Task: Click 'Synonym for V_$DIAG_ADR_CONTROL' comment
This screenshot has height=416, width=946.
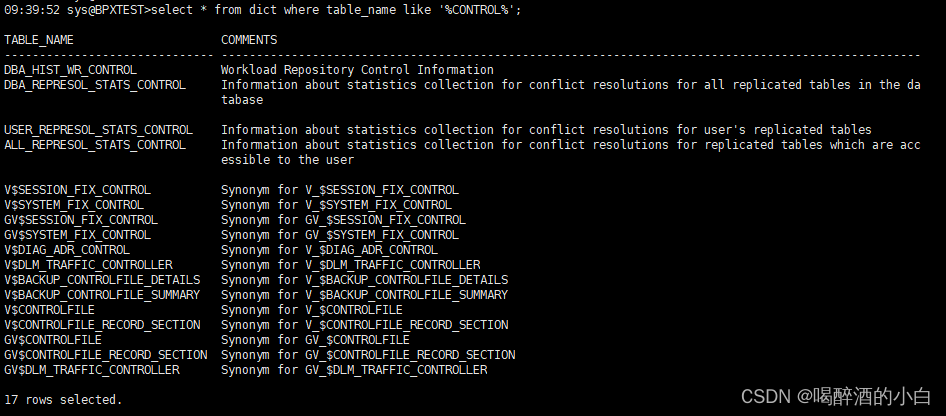Action: pyautogui.click(x=329, y=250)
